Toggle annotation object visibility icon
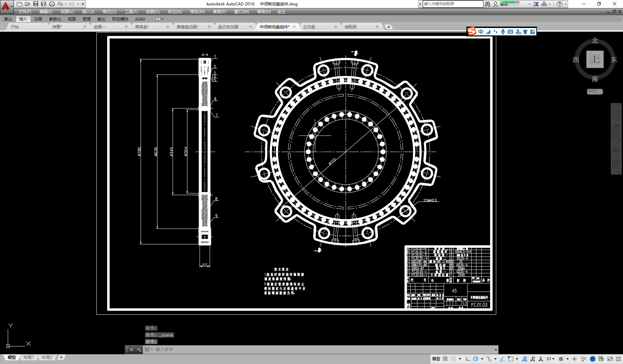The height and width of the screenshot is (364, 623). click(525, 359)
